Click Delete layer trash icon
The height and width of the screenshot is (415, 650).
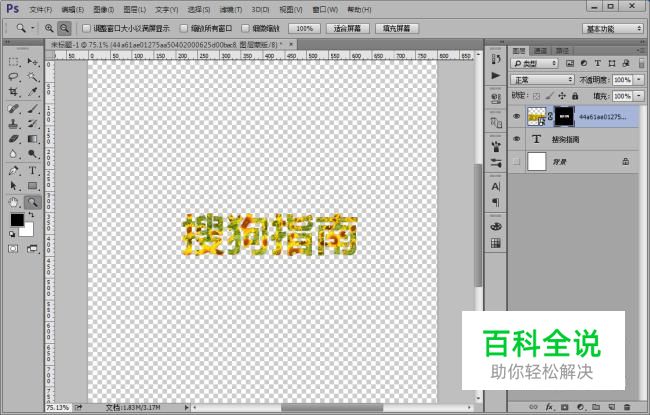coord(627,407)
